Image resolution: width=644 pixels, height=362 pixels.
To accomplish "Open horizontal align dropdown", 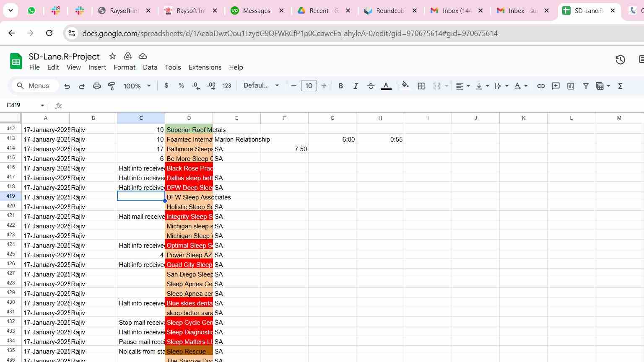I will click(x=463, y=86).
